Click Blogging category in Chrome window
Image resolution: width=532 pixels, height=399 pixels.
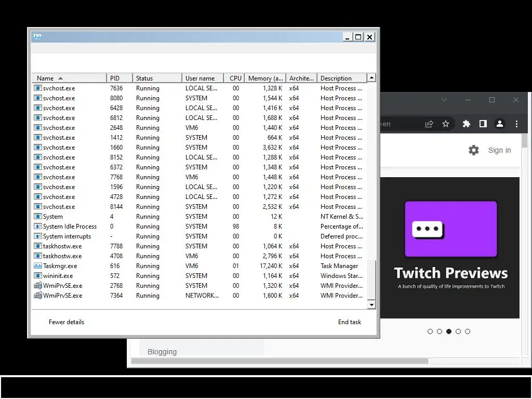(x=162, y=352)
